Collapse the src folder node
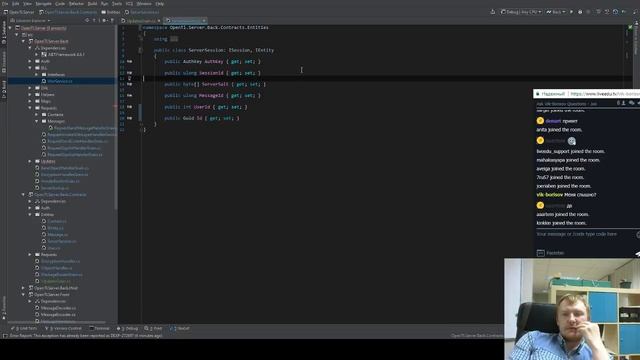 [x=17, y=35]
